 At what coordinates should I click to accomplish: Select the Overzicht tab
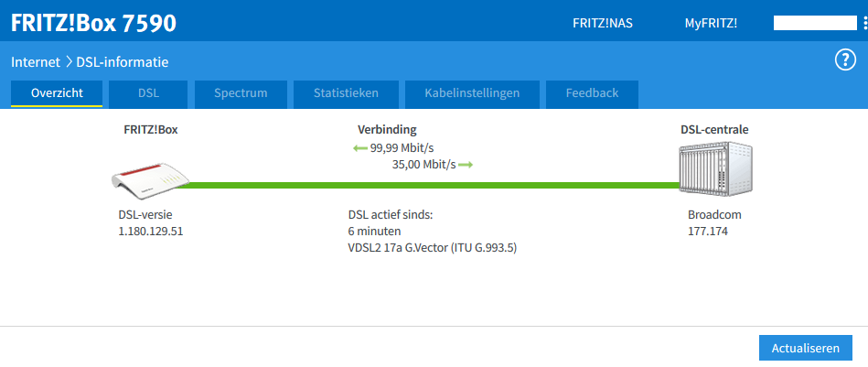(x=57, y=93)
